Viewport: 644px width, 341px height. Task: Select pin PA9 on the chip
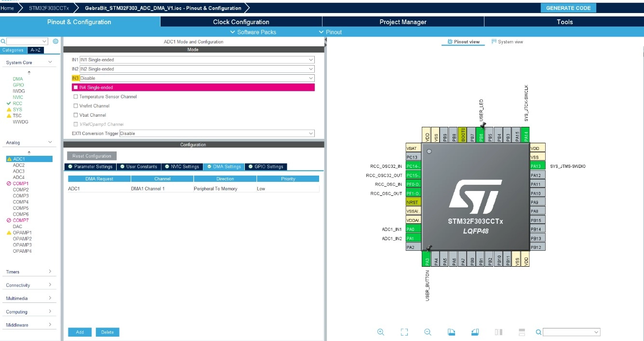coord(537,202)
